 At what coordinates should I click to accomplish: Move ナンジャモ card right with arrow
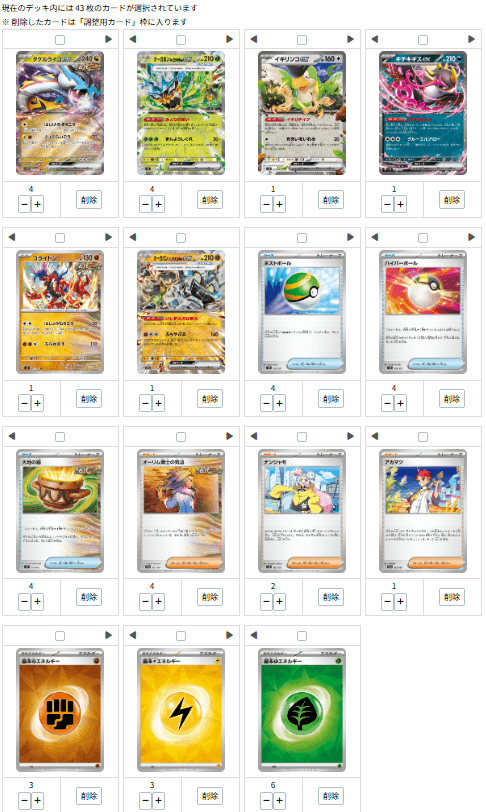pos(350,436)
